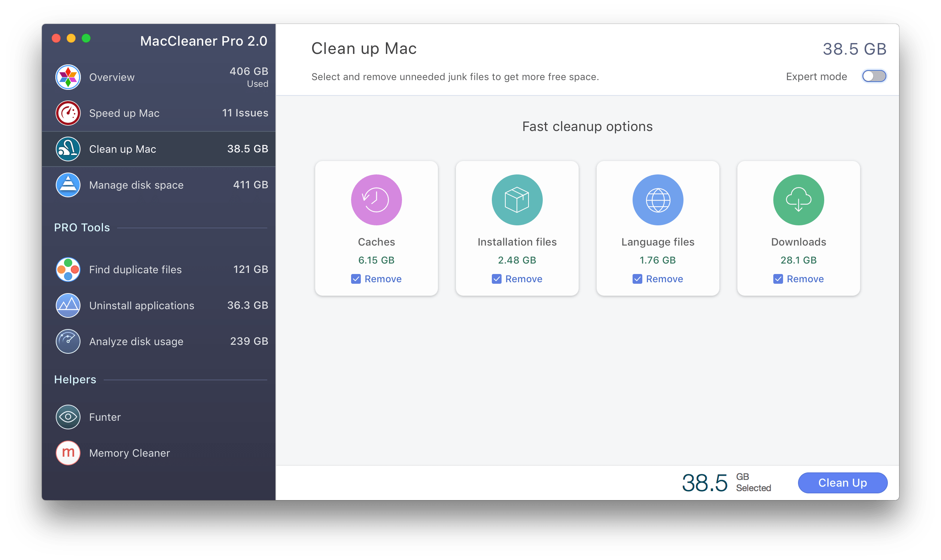941x560 pixels.
Task: Enable Expert mode toggle
Action: tap(874, 76)
